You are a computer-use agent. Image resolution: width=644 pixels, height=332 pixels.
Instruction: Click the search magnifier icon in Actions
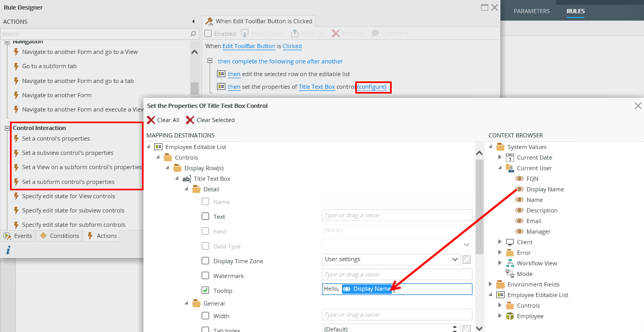click(x=193, y=34)
